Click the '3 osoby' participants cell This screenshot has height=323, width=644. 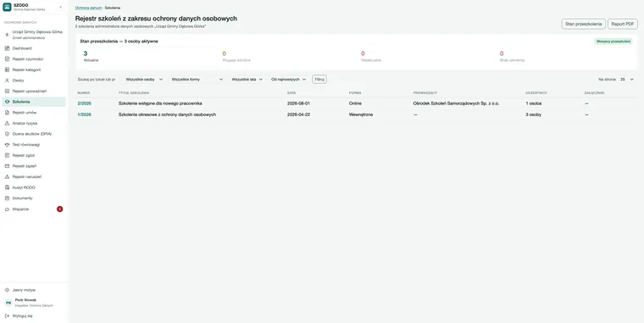(534, 114)
